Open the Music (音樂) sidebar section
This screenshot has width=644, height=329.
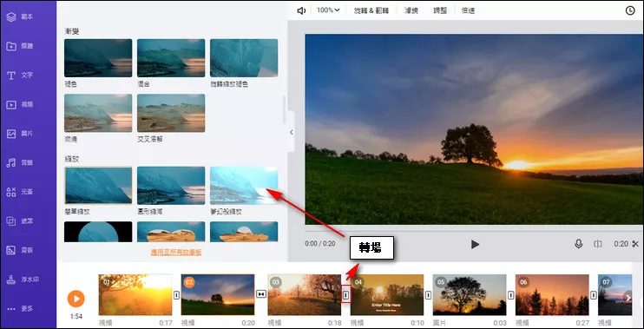(x=19, y=162)
